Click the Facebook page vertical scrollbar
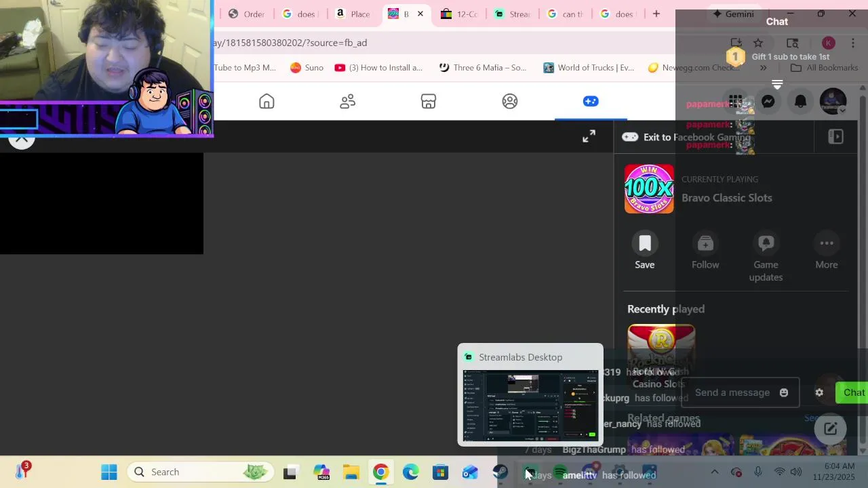 coord(863,271)
